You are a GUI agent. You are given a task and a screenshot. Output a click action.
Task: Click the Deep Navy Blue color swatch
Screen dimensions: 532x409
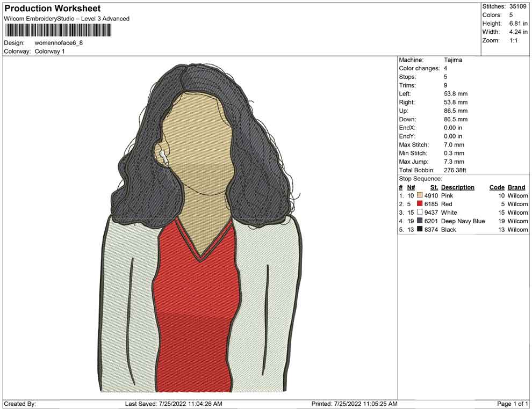(x=420, y=221)
